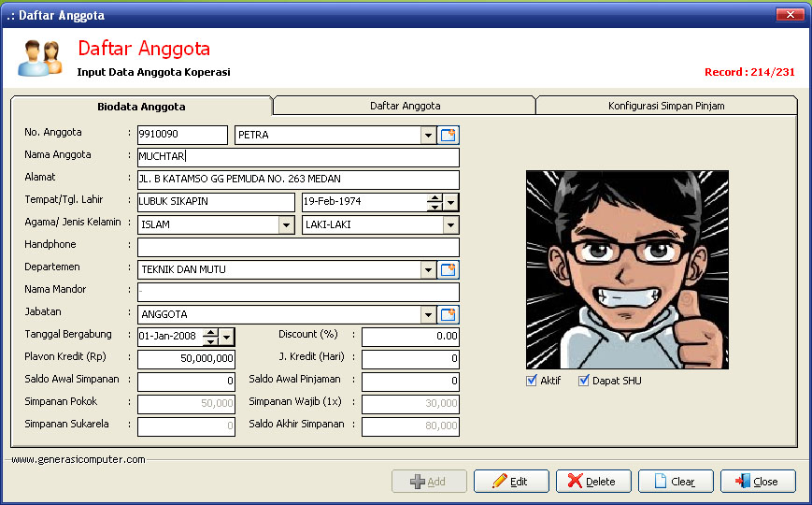Open the Jenis Kelamin dropdown showing LAKI-LAKI

coord(450,225)
